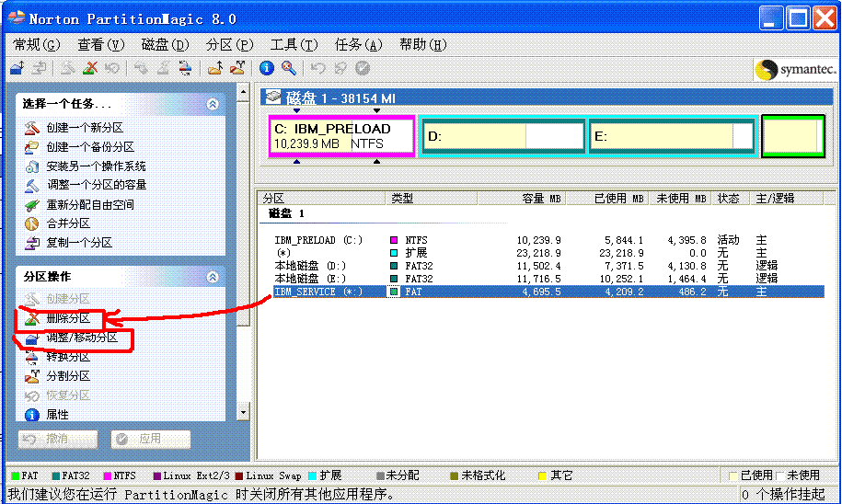Click the task pane scrollbar up arrow
The height and width of the screenshot is (504, 842).
(243, 92)
